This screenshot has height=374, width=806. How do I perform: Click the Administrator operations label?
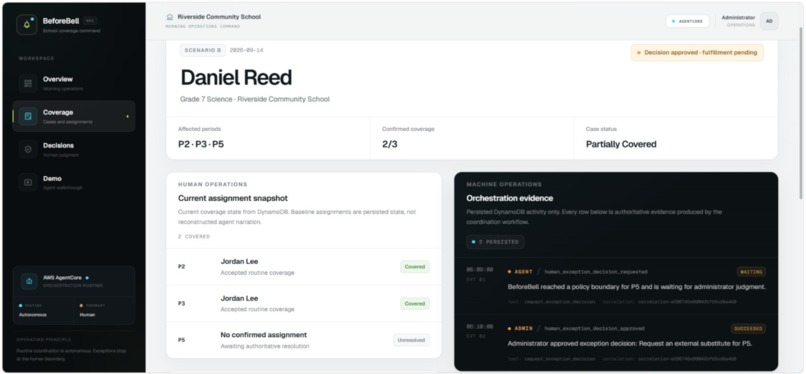pos(738,21)
